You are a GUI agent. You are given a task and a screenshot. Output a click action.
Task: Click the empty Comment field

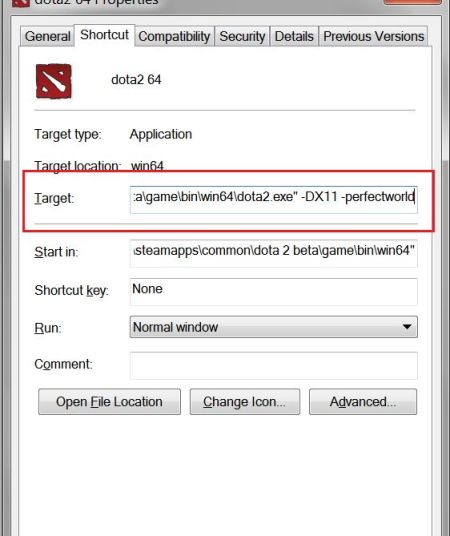274,365
